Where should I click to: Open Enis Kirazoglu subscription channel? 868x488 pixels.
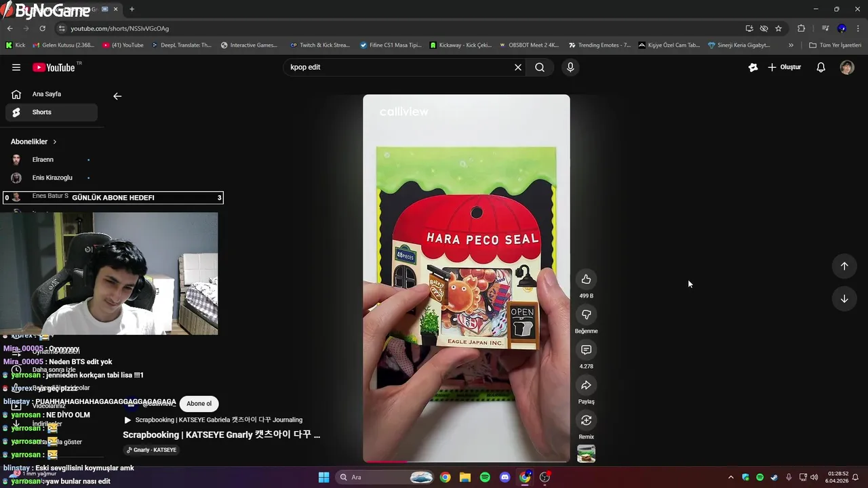pyautogui.click(x=52, y=178)
